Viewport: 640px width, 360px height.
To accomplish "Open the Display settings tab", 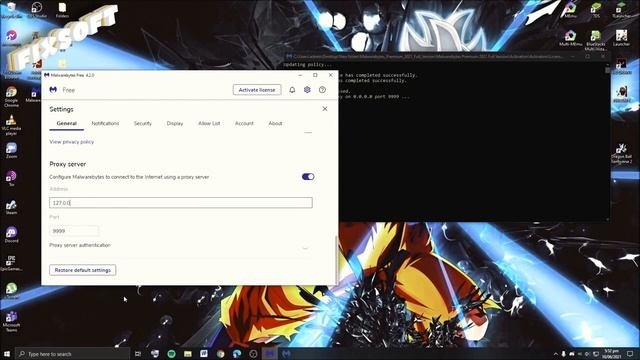I will (175, 123).
